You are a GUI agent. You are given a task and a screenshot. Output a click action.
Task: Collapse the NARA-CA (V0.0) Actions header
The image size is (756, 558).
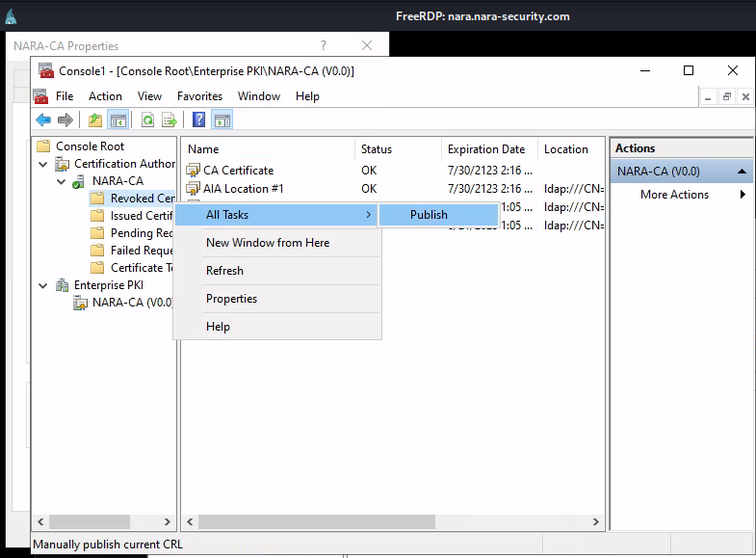click(x=743, y=172)
